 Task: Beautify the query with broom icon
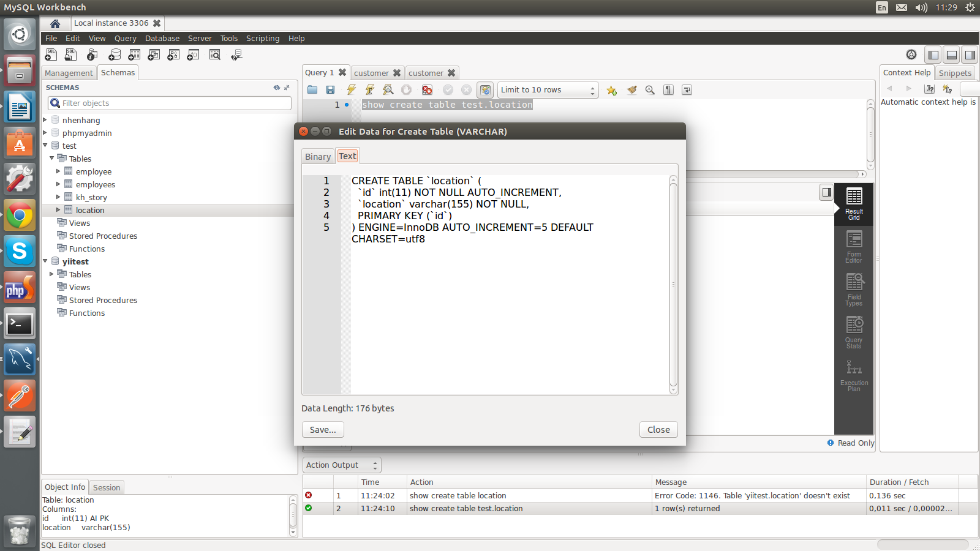631,90
